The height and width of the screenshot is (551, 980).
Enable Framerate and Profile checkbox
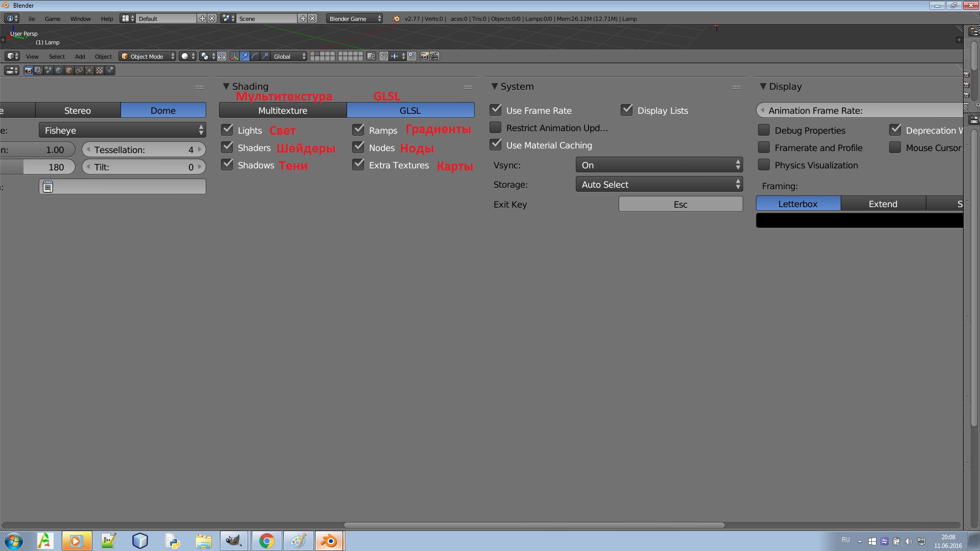click(764, 147)
